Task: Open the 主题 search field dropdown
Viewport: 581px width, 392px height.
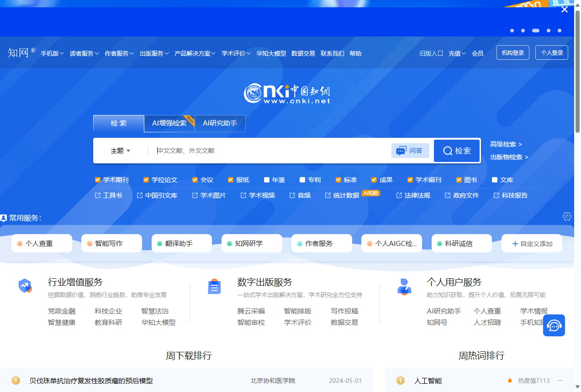Action: [120, 150]
